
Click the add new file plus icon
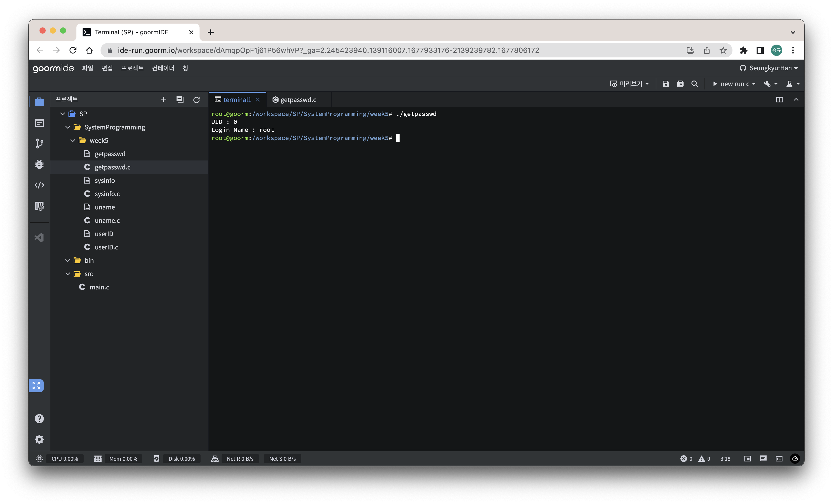[164, 99]
